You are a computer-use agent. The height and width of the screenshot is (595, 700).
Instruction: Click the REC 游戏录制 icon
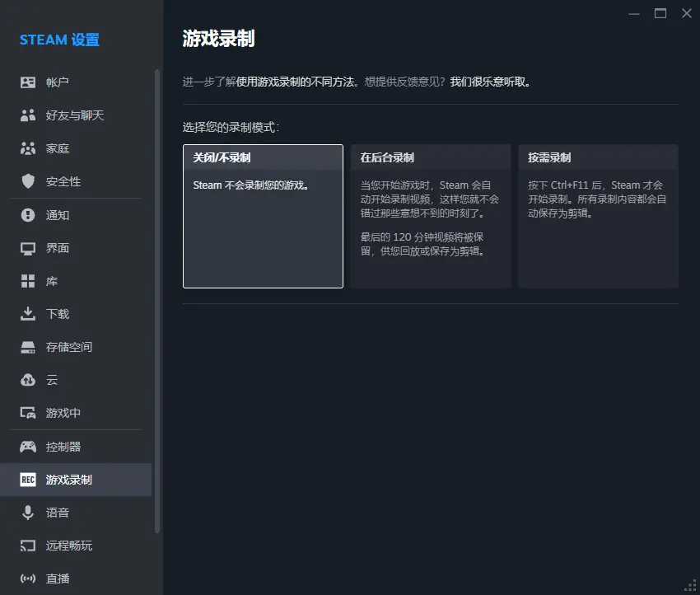(28, 480)
